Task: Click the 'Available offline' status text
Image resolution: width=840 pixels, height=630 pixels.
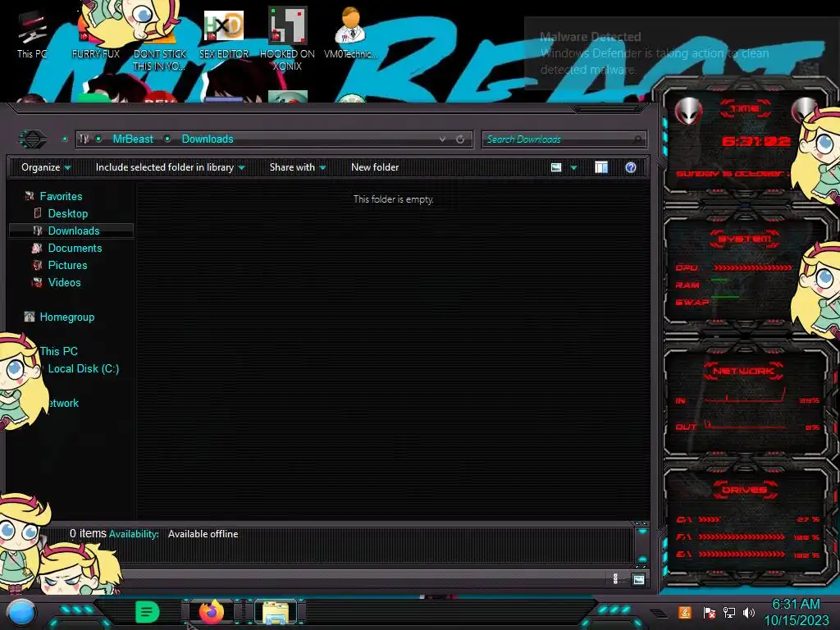Action: tap(203, 534)
